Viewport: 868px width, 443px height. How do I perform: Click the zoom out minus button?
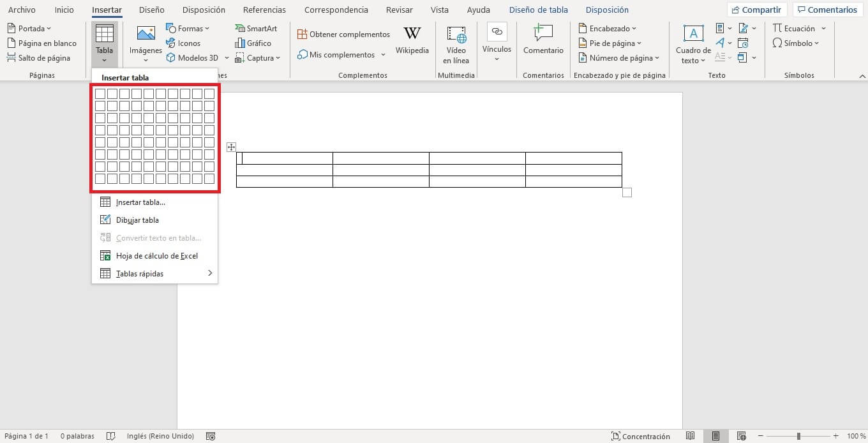click(x=759, y=436)
